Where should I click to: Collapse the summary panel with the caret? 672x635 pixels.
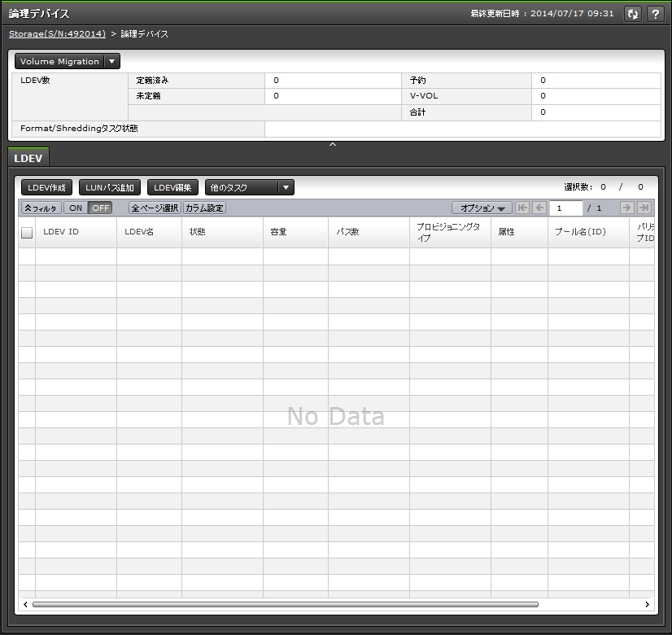tap(333, 144)
